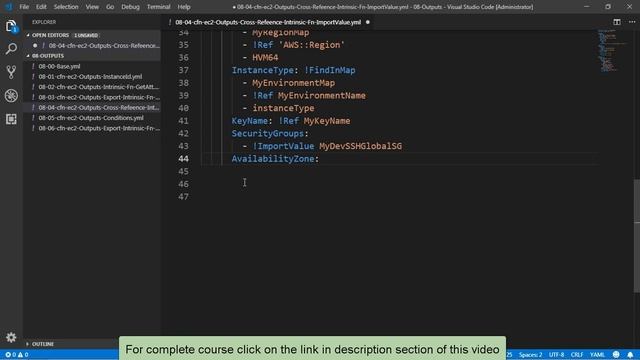Change file encoding via UTF-8 status item
The height and width of the screenshot is (360, 640).
556,355
